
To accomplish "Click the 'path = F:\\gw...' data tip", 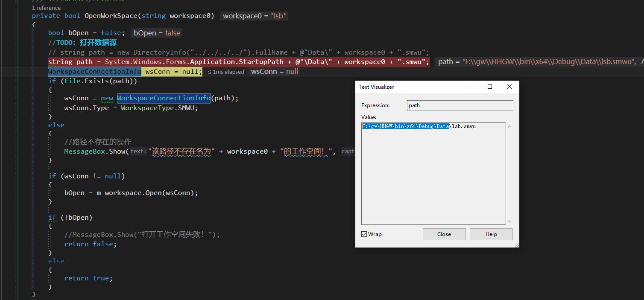I will [x=539, y=62].
